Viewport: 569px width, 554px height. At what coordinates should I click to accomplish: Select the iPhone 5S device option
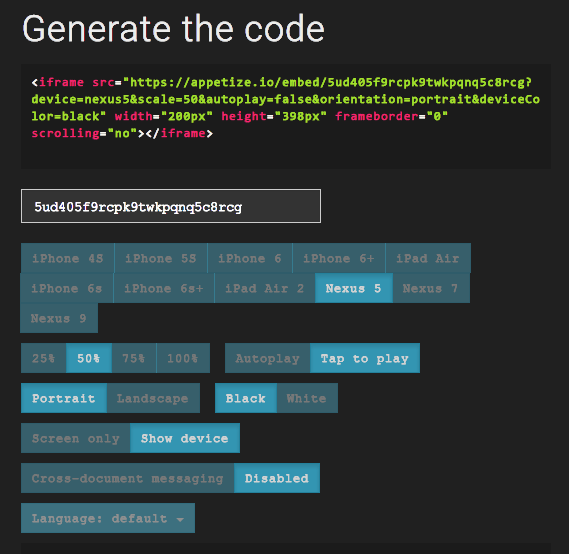click(x=161, y=258)
